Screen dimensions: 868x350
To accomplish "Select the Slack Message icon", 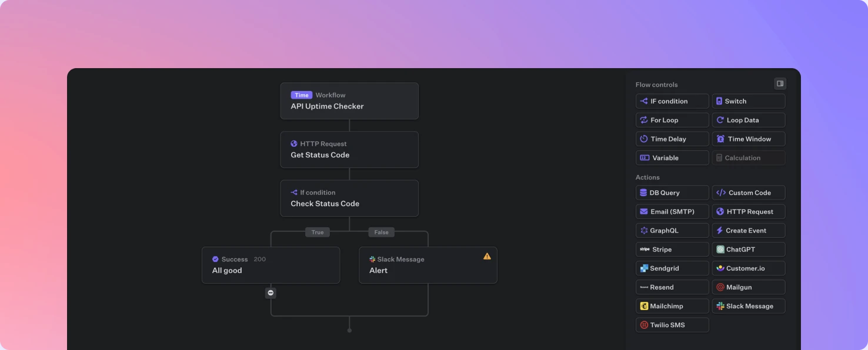I will pos(720,305).
